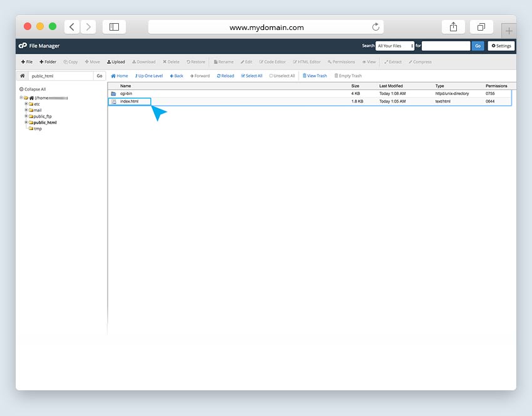Click the Upload toolbar button
The height and width of the screenshot is (416, 532).
coord(116,62)
